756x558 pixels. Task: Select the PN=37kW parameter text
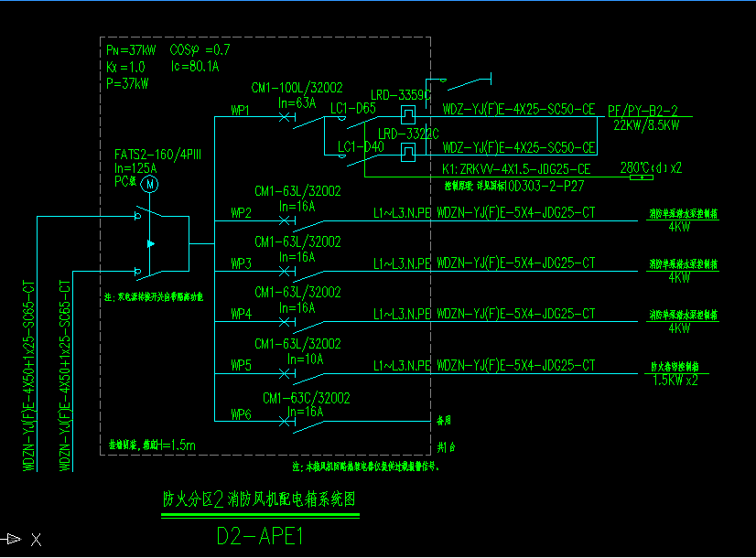tap(131, 50)
